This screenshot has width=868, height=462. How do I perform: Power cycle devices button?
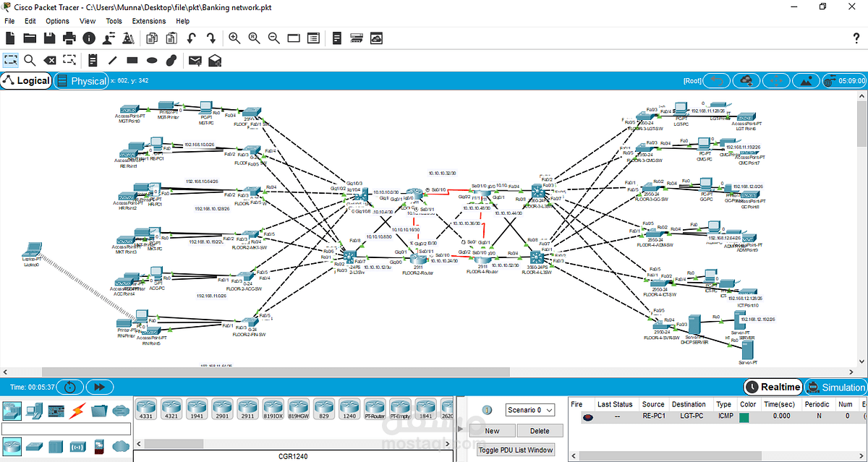[69, 387]
